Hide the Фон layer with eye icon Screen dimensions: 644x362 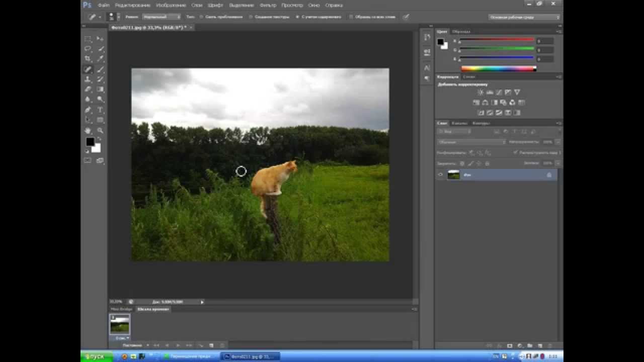[441, 174]
